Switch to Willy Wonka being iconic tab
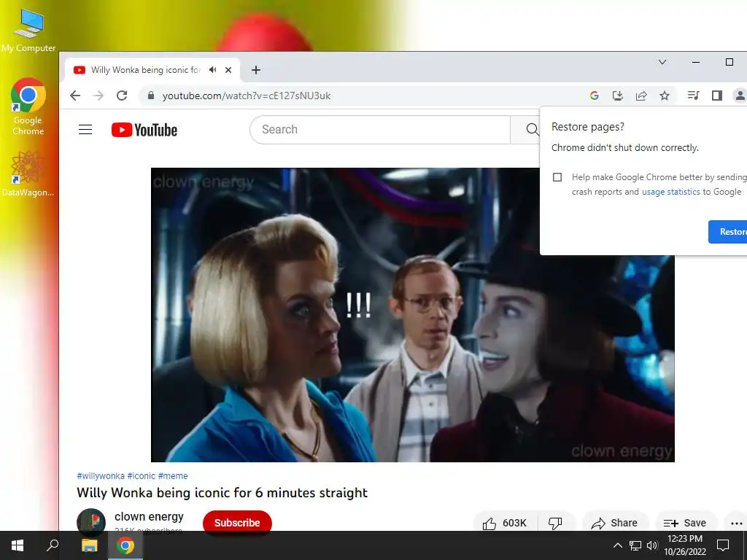The height and width of the screenshot is (560, 747). [145, 70]
